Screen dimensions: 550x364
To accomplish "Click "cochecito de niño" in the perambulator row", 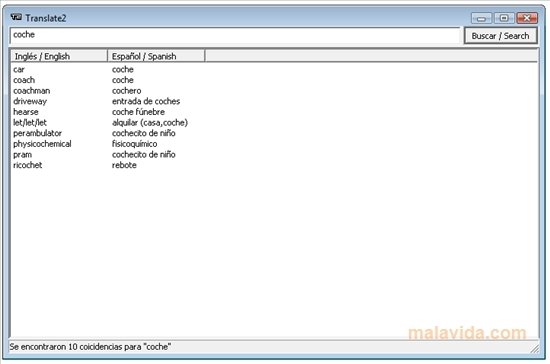I will (x=143, y=133).
